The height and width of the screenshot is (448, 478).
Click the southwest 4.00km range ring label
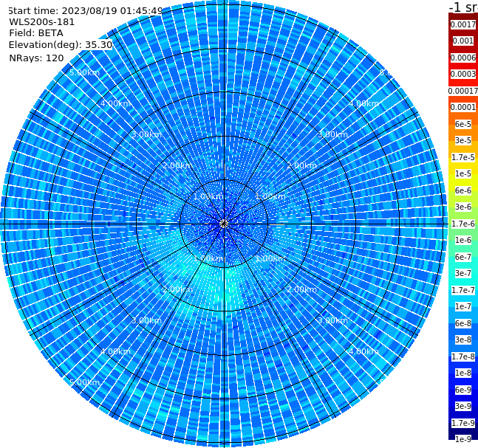tap(115, 351)
